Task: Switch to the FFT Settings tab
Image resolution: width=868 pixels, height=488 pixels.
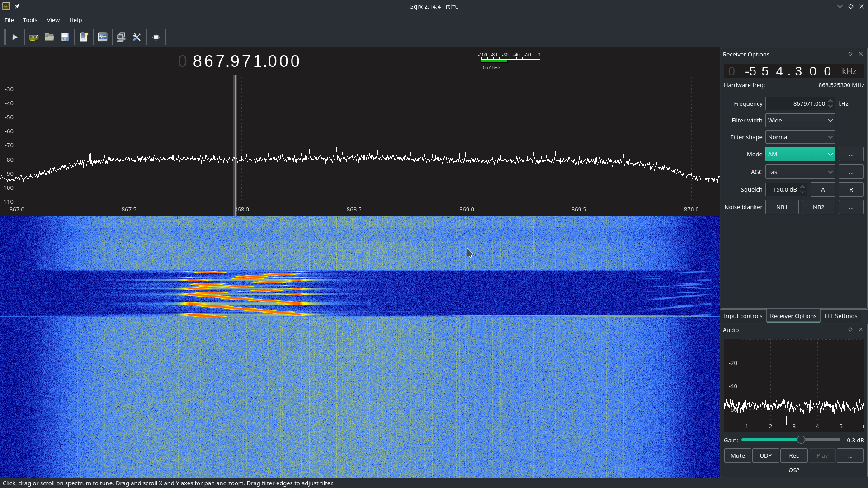Action: click(840, 316)
